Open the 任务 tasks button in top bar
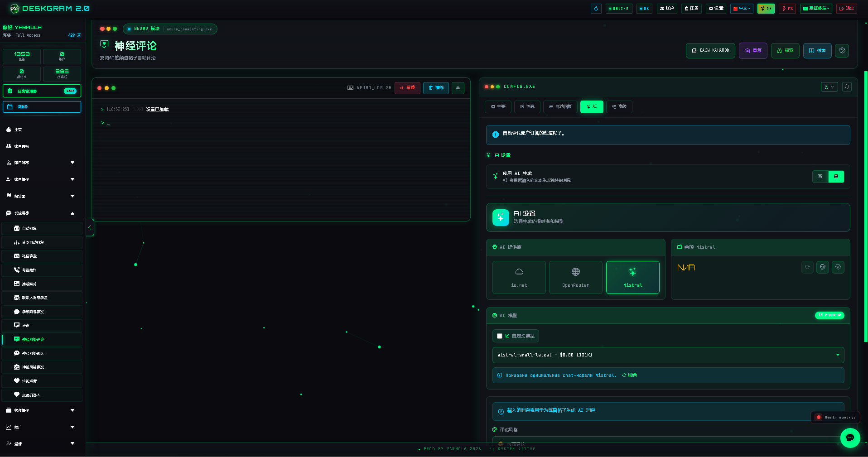The image size is (868, 457). [691, 9]
